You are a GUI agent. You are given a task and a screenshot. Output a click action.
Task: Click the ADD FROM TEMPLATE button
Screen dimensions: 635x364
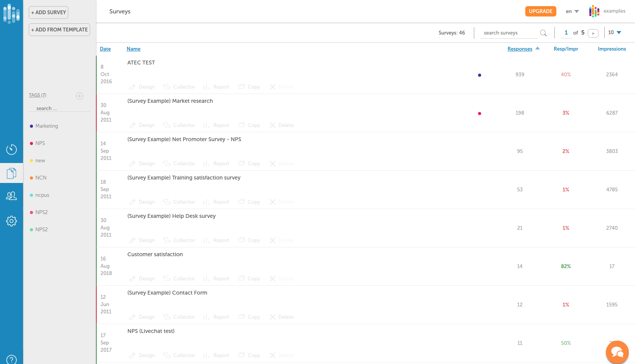click(59, 30)
